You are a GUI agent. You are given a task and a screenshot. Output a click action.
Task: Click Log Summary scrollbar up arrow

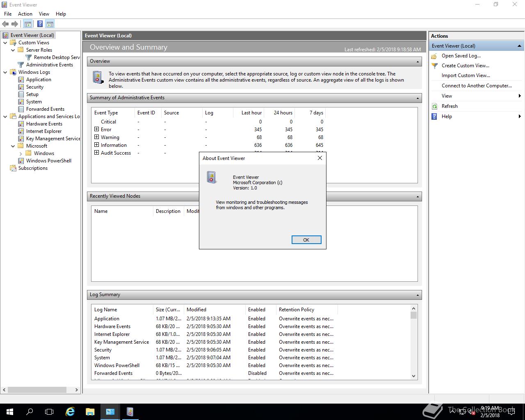point(413,308)
